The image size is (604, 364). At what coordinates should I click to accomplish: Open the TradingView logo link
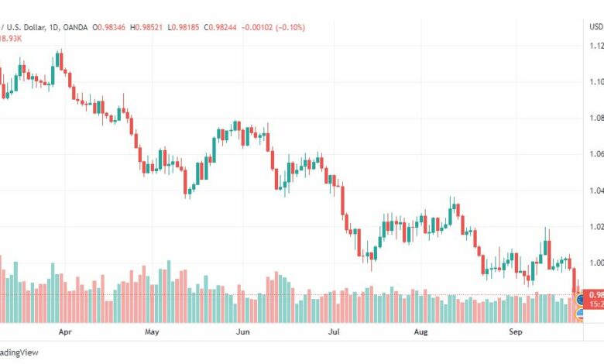[x=19, y=352]
